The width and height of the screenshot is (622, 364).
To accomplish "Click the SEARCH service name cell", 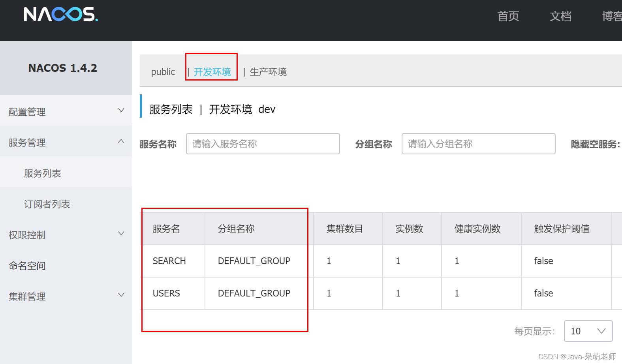I will pos(169,261).
